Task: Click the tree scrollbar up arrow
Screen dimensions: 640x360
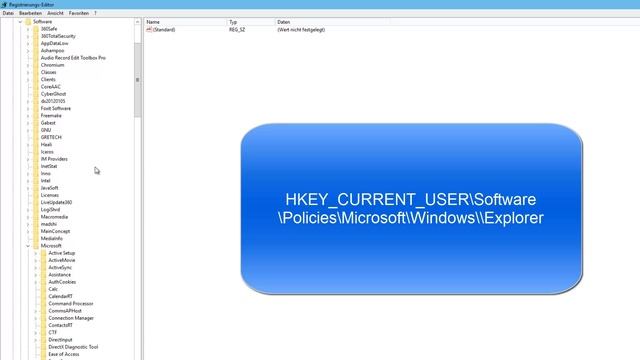Action: coord(138,22)
